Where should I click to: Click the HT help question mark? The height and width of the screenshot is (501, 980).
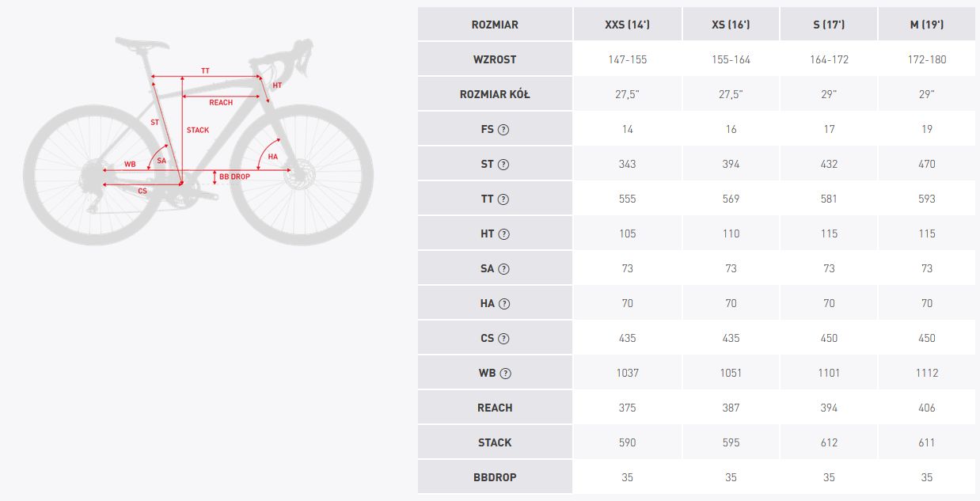coord(504,233)
